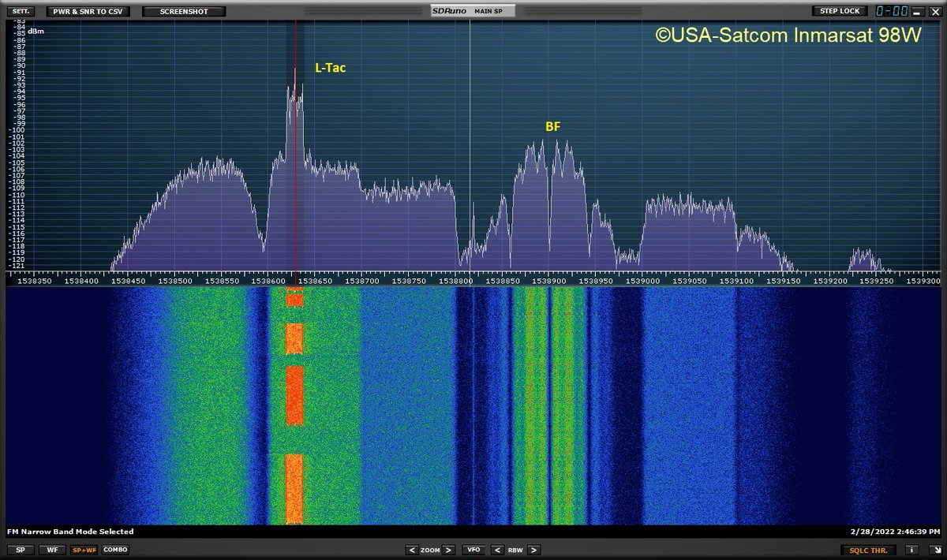Export with PWR & SNR TO CSV
Viewport: 947px width, 560px height.
tap(88, 12)
